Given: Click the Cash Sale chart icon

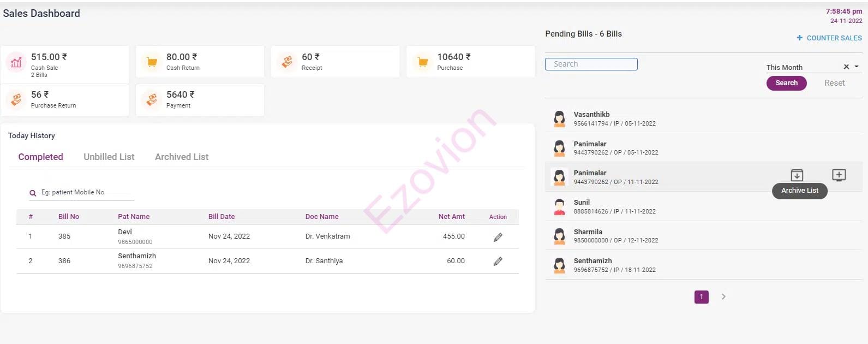Looking at the screenshot, I should click(x=16, y=62).
